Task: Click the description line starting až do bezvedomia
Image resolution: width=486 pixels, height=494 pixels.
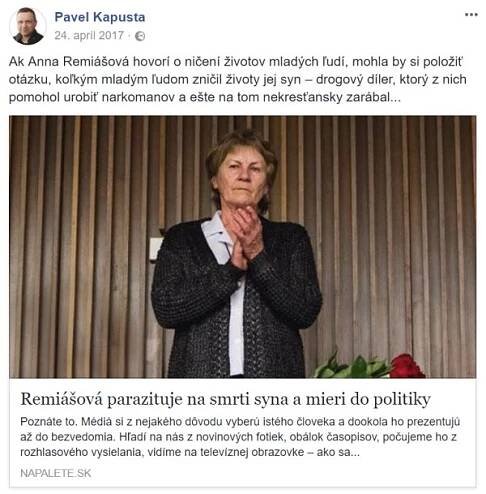Action: click(238, 437)
